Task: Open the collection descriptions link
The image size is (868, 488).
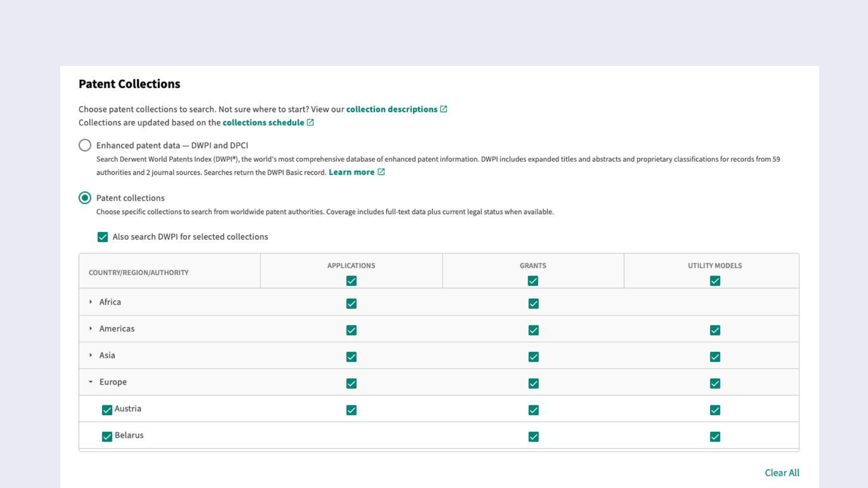Action: coord(392,109)
